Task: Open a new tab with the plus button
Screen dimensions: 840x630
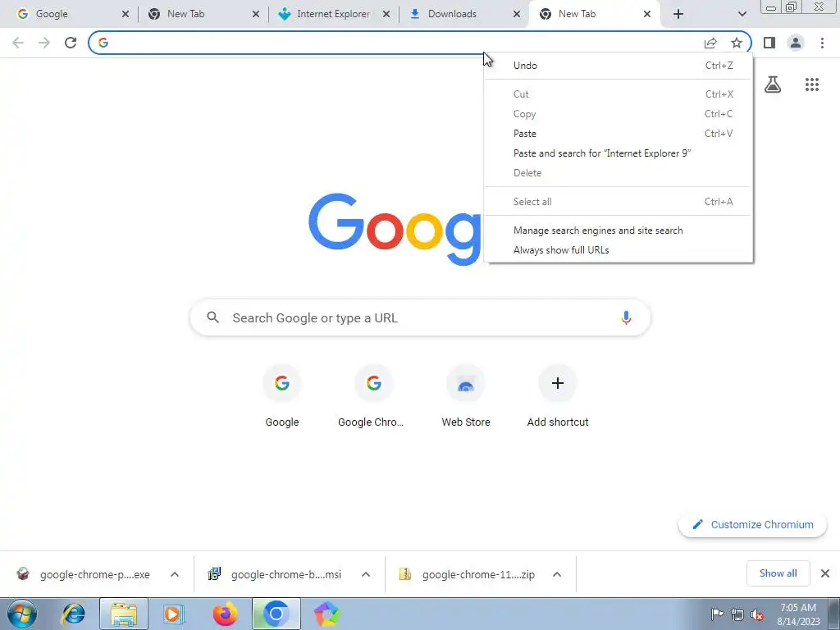Action: click(x=678, y=14)
